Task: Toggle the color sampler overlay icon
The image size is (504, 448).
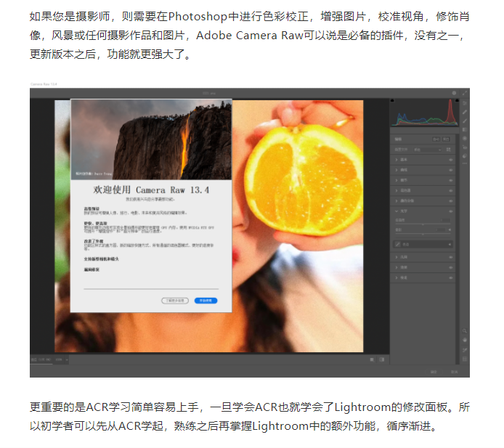Action: pyautogui.click(x=465, y=350)
